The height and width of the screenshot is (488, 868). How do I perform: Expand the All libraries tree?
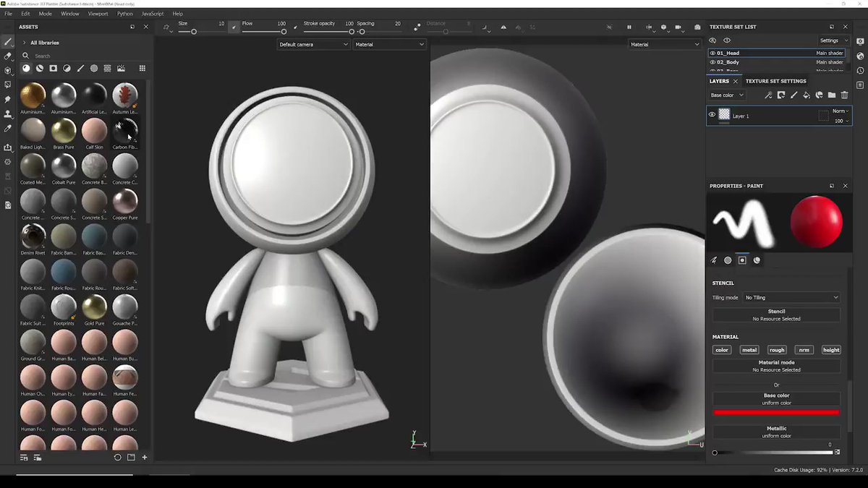[25, 43]
